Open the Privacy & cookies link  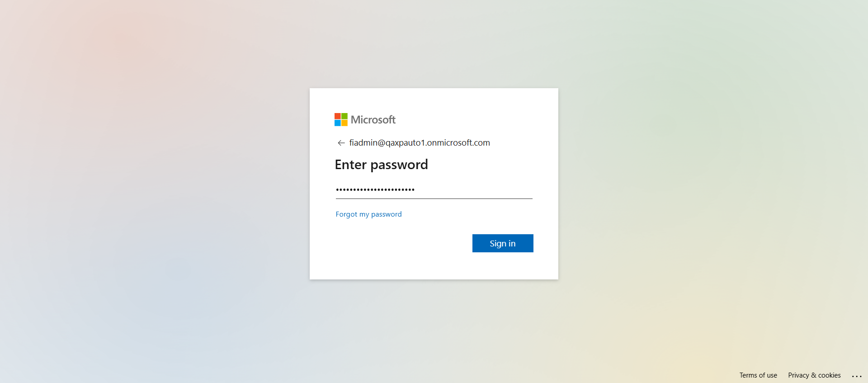click(814, 375)
